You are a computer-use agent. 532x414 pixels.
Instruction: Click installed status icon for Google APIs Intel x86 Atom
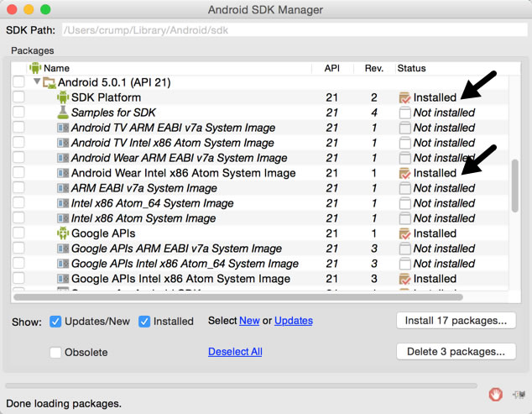(x=404, y=279)
